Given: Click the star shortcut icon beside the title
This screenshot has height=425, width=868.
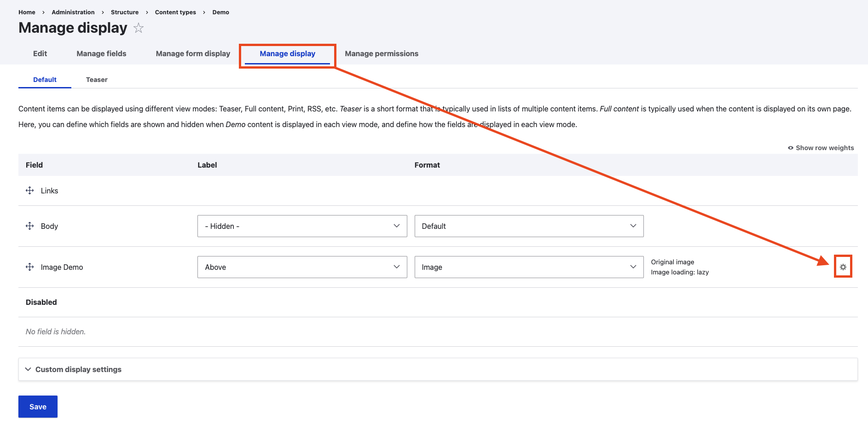Looking at the screenshot, I should pyautogui.click(x=139, y=28).
